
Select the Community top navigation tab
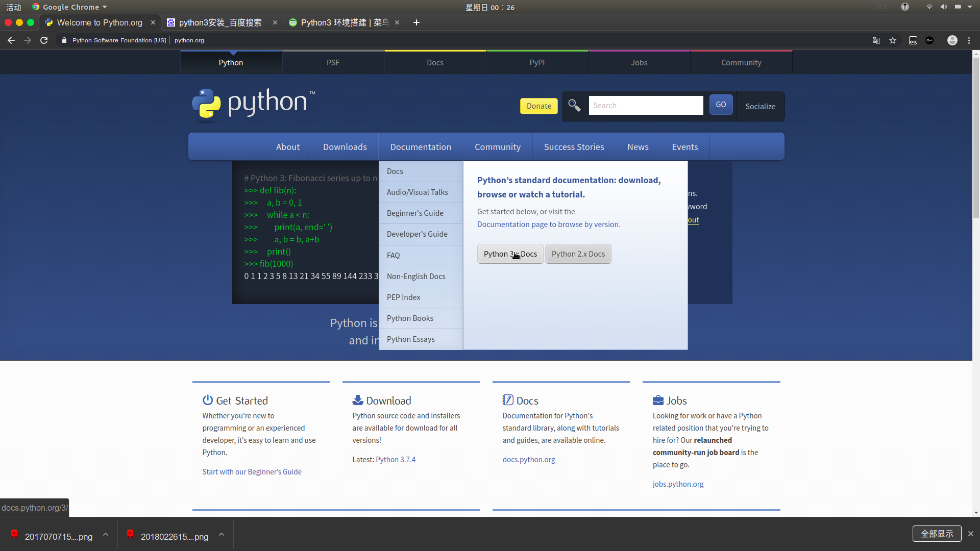tap(741, 62)
